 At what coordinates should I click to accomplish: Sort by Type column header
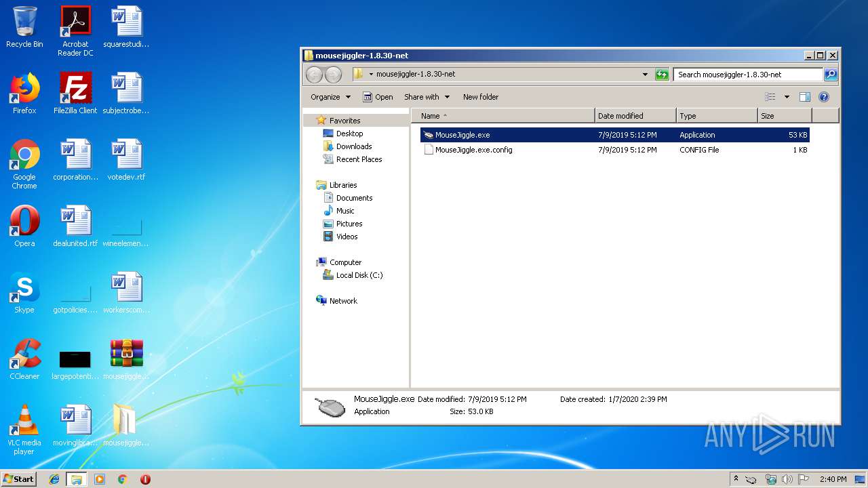pos(717,116)
